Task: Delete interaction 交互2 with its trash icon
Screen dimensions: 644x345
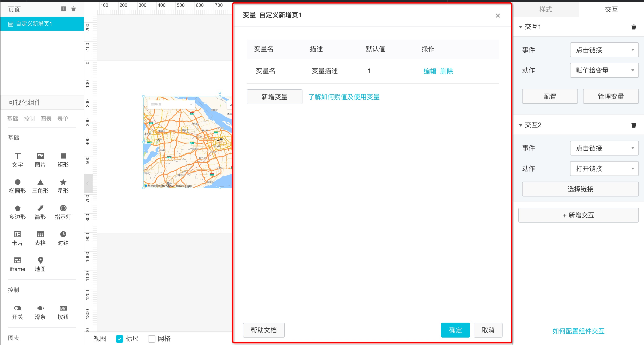Action: 634,125
